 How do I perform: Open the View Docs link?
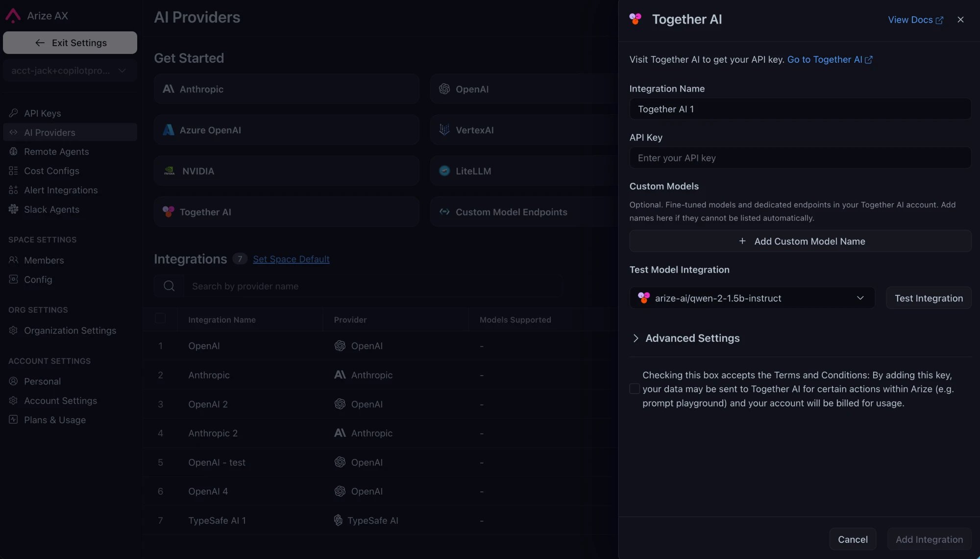tap(915, 20)
